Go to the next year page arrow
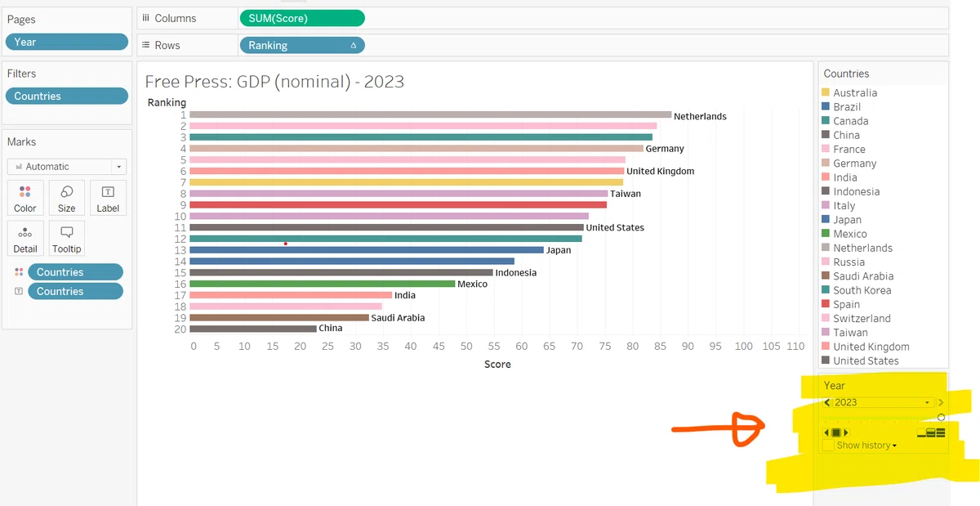 [941, 402]
